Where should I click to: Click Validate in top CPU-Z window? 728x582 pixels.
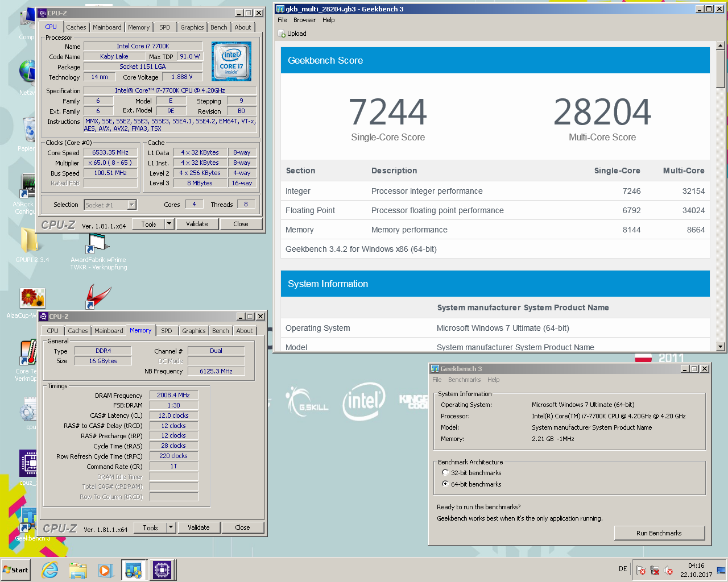197,224
